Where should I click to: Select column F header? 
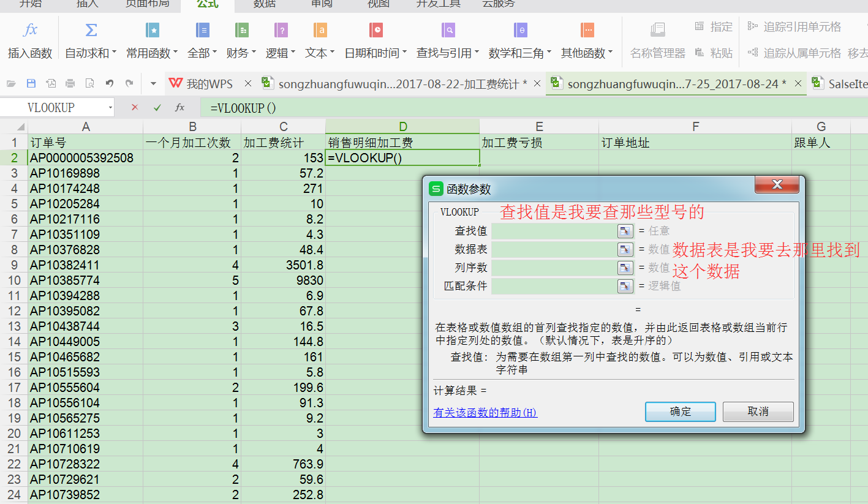pos(696,127)
